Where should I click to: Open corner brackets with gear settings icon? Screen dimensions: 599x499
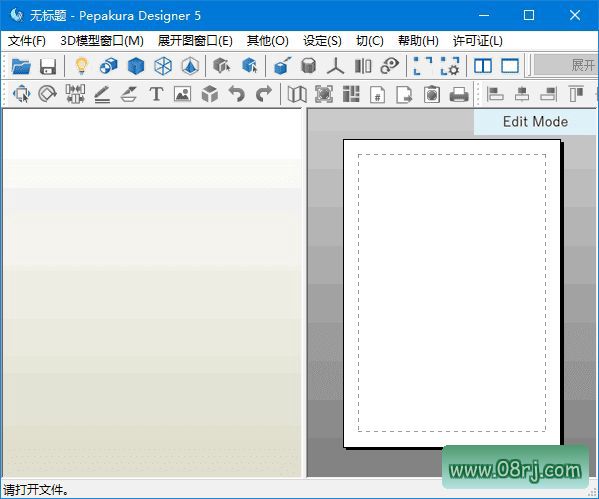click(x=450, y=66)
